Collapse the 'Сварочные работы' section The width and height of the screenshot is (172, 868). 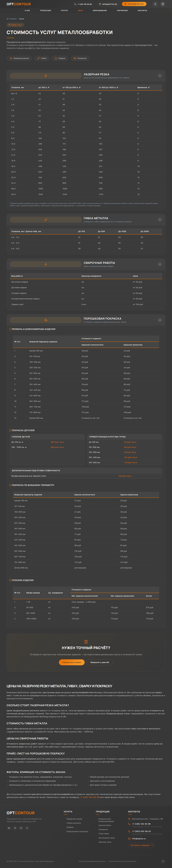pyautogui.click(x=160, y=264)
